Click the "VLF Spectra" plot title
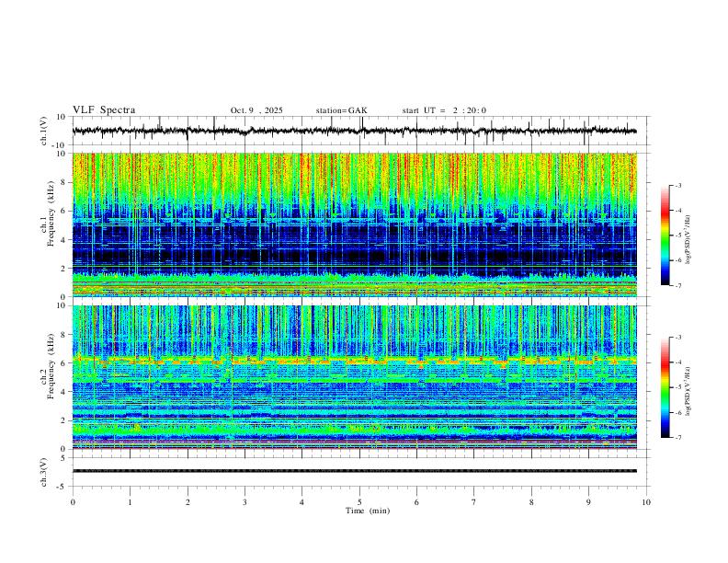Screen dimensions: 728x563 click(104, 110)
